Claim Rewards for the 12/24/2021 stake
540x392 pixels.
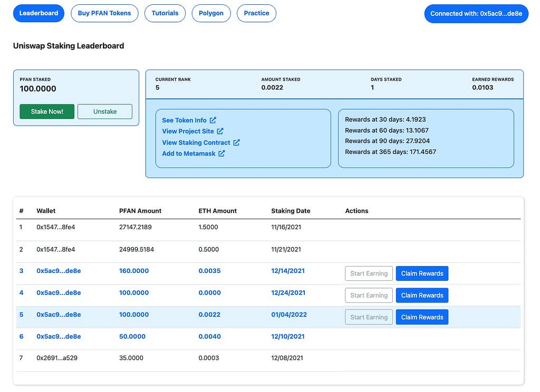pyautogui.click(x=422, y=295)
